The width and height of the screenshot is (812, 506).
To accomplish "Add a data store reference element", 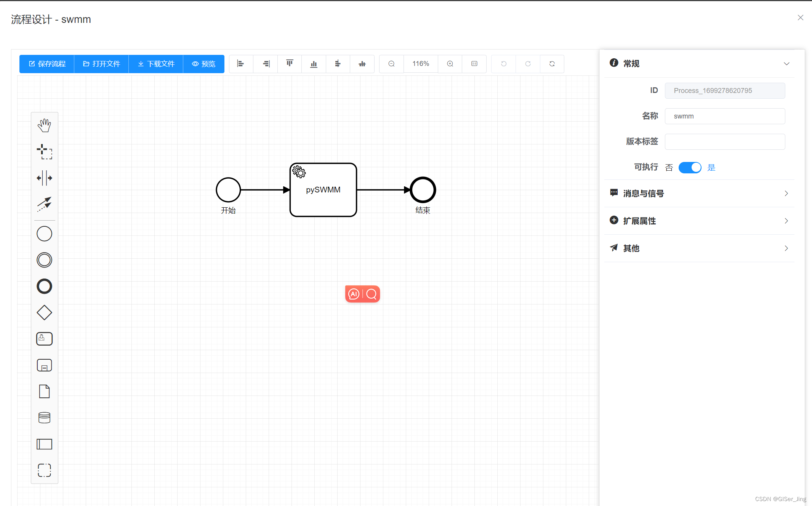I will click(44, 418).
